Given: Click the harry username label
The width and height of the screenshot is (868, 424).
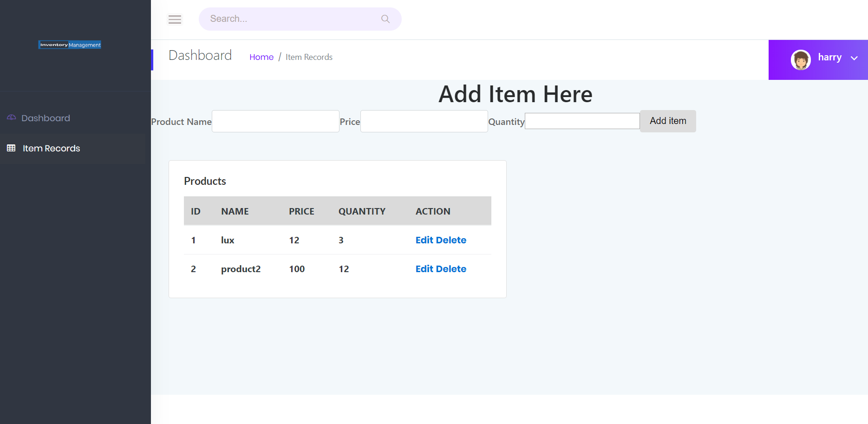Looking at the screenshot, I should [x=829, y=57].
